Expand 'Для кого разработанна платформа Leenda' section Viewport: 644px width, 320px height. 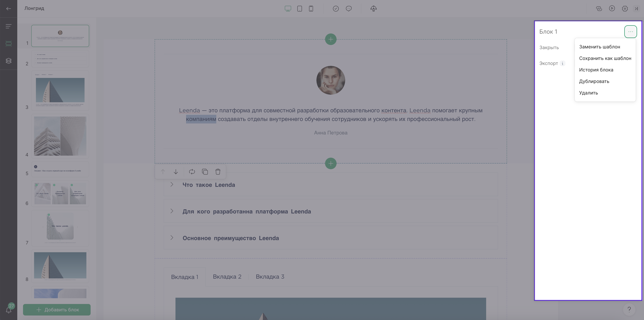(330, 211)
